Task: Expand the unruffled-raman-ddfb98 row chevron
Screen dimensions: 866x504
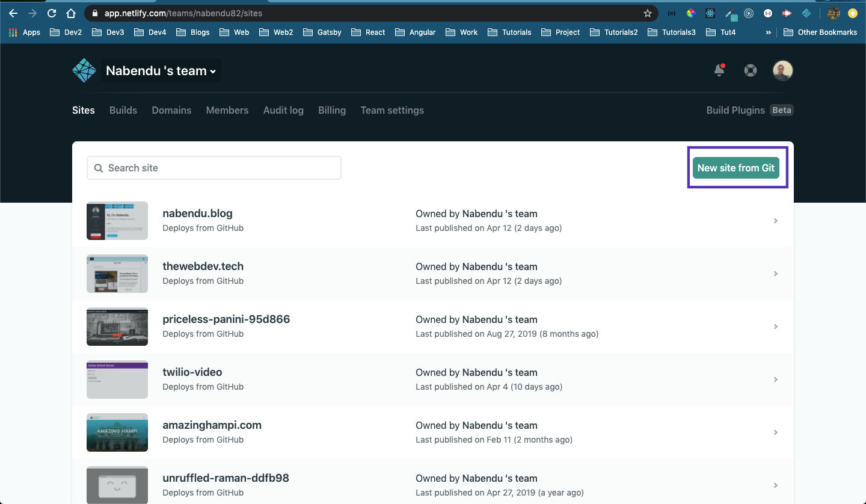Action: [776, 485]
